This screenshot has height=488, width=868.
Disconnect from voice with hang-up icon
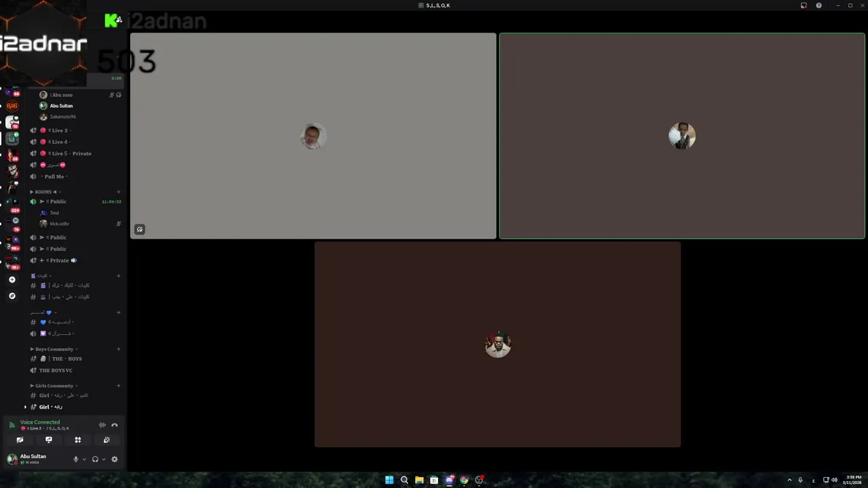(115, 425)
